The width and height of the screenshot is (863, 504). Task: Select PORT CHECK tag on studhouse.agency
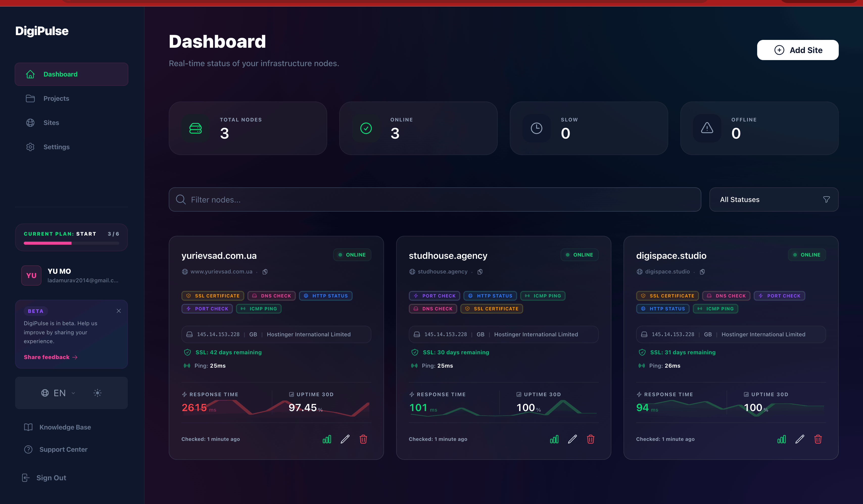coord(434,295)
